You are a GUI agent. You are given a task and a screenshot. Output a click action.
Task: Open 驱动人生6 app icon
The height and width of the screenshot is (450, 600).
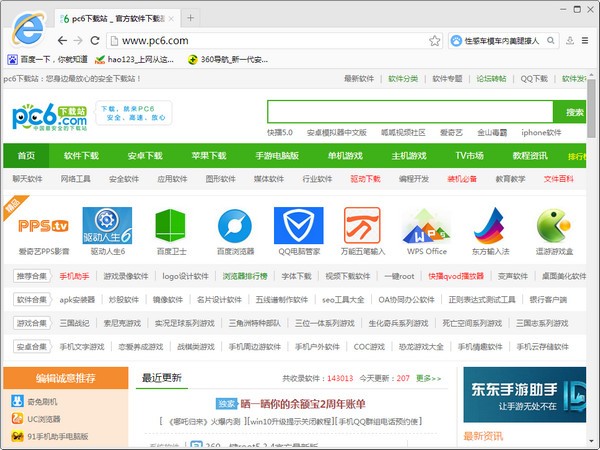coord(107,225)
